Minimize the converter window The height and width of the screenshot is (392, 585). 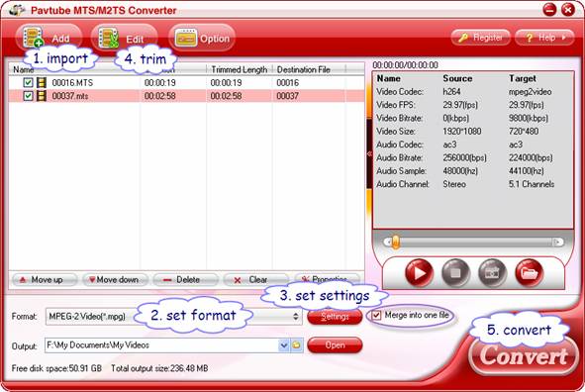549,9
